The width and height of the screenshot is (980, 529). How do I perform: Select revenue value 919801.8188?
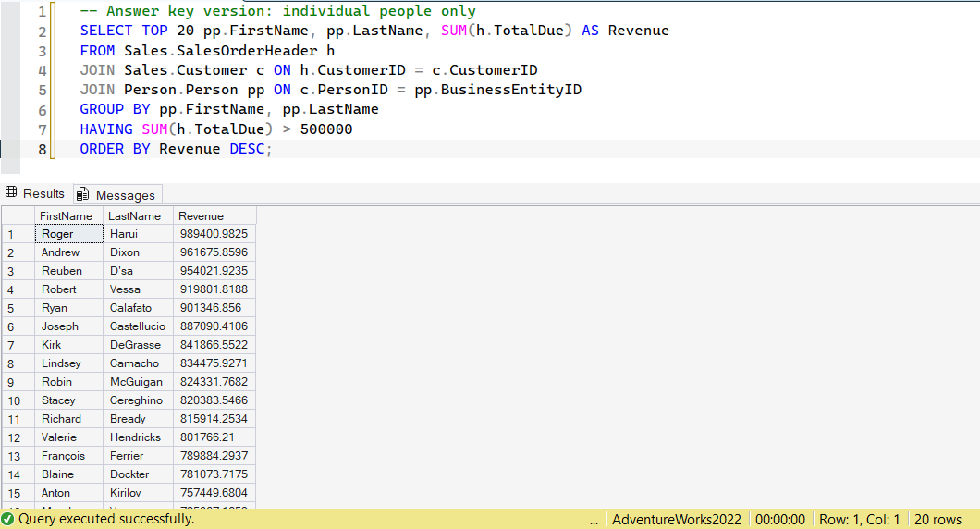point(214,289)
